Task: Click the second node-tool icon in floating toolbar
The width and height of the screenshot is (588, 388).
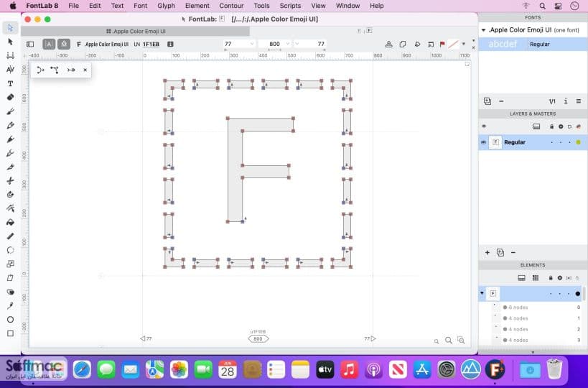Action: coord(55,70)
